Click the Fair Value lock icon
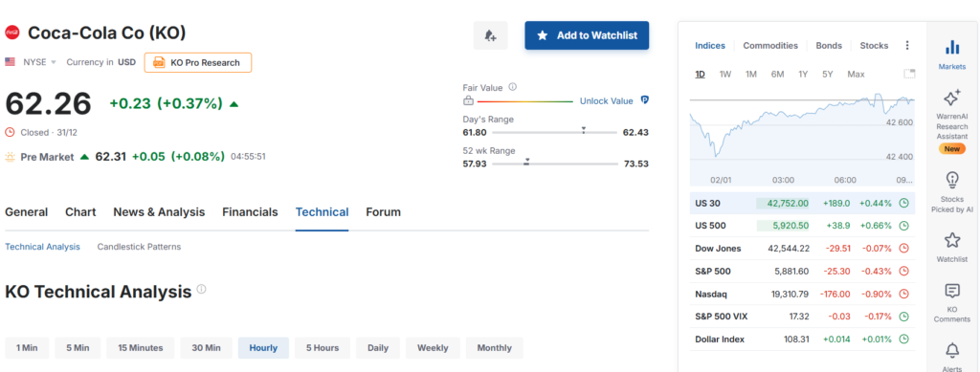980x372 pixels. pyautogui.click(x=468, y=101)
